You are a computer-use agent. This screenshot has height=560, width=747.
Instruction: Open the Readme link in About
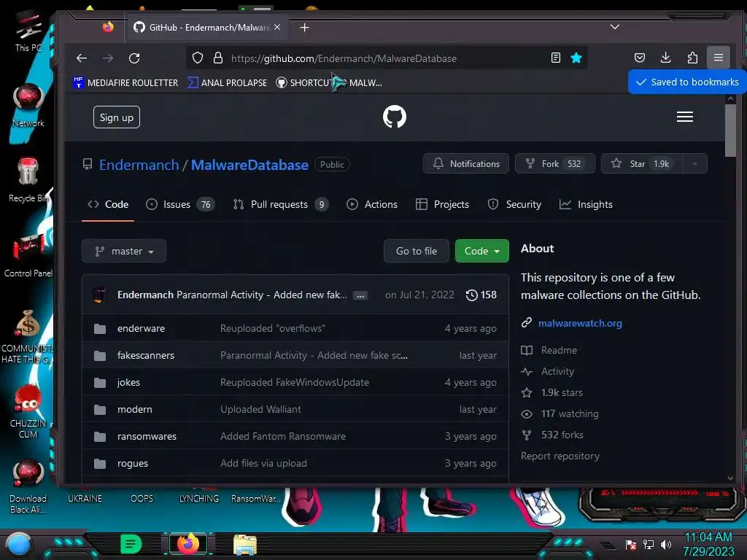[x=559, y=350]
